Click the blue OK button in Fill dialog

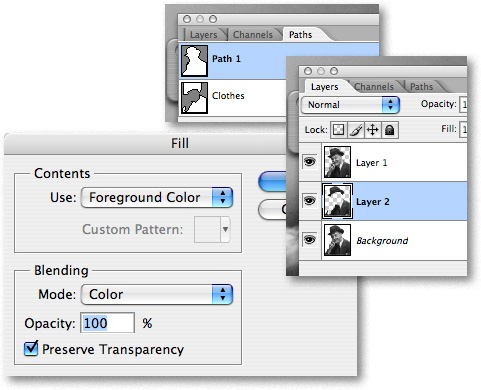273,181
